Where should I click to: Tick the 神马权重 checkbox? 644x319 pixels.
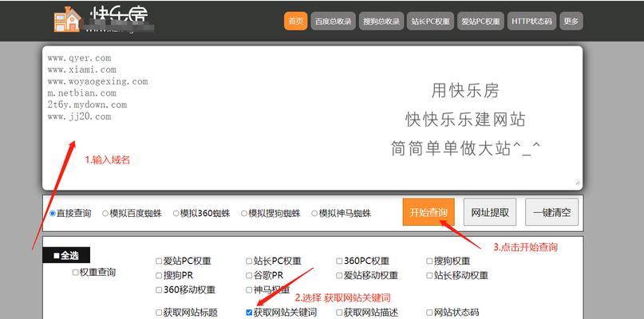(x=249, y=290)
